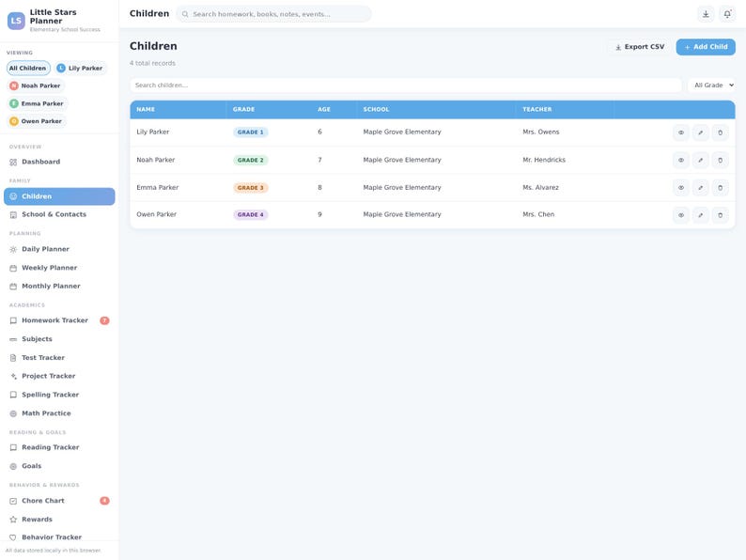Click the Monthly Planner calendar icon
The image size is (746, 560).
click(x=13, y=287)
